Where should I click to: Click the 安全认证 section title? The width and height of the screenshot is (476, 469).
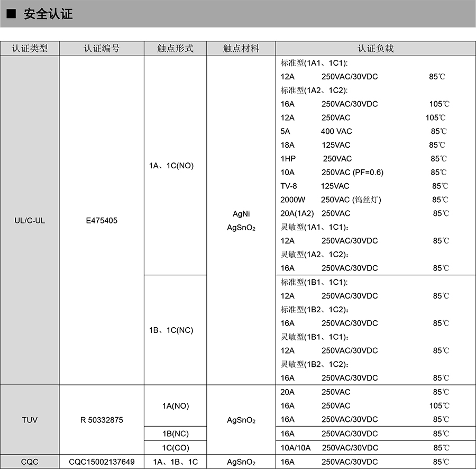click(48, 14)
